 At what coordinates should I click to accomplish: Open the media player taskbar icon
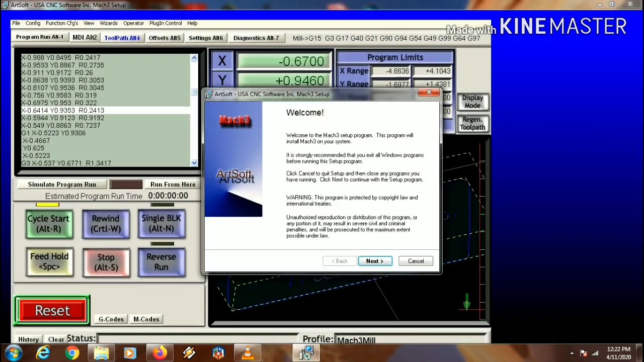pyautogui.click(x=130, y=353)
